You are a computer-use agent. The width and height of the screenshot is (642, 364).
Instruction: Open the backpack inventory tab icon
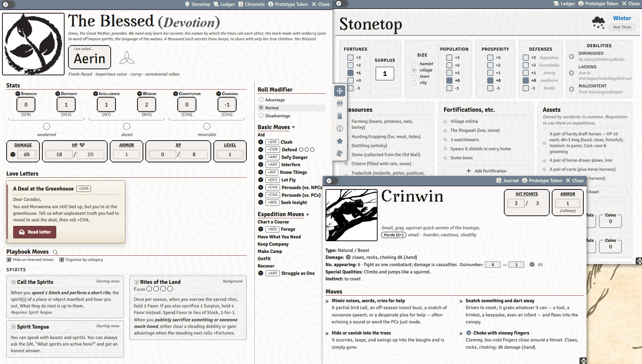(x=340, y=116)
